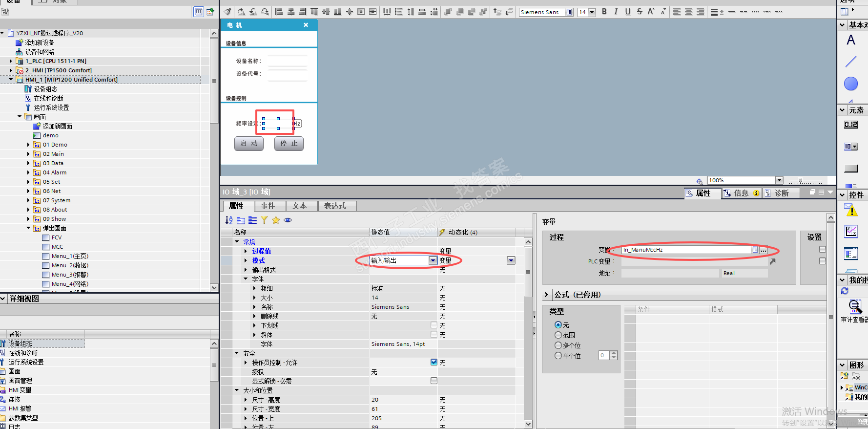Select the 范围 type radio button

pos(558,335)
